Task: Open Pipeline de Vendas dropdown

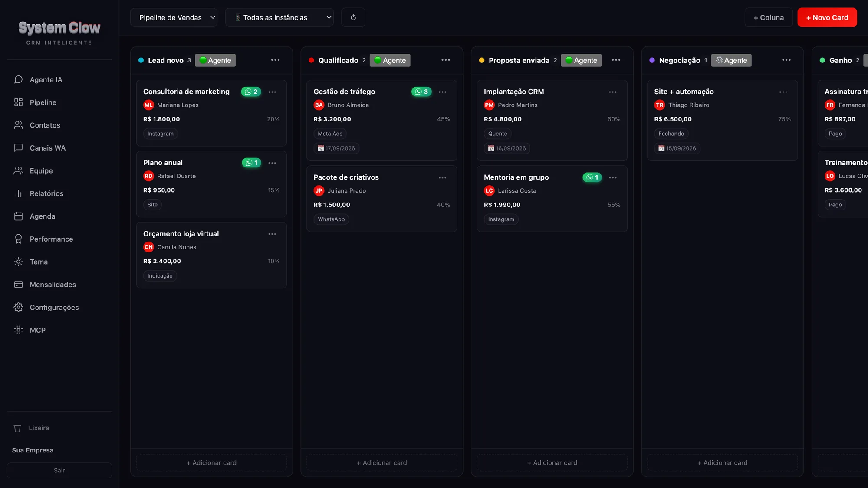Action: click(174, 17)
